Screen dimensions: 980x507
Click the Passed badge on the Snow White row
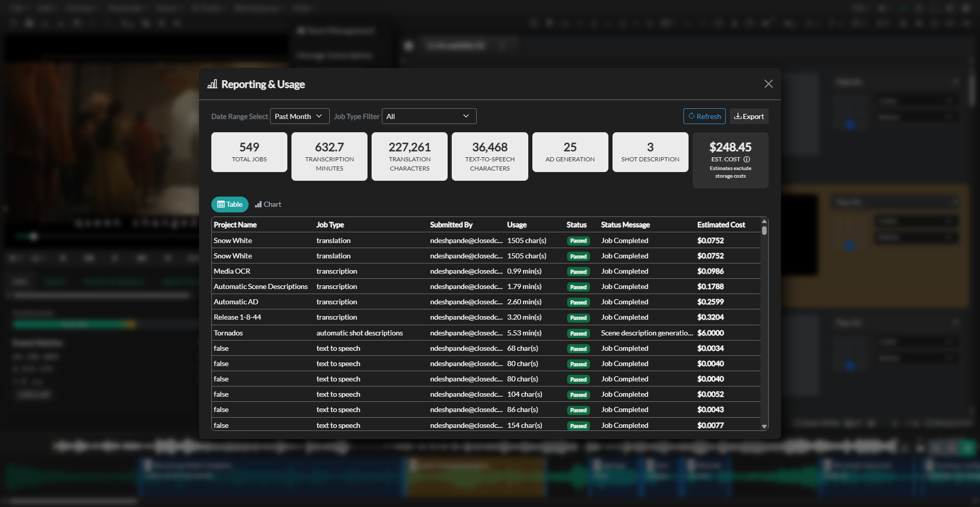(578, 240)
